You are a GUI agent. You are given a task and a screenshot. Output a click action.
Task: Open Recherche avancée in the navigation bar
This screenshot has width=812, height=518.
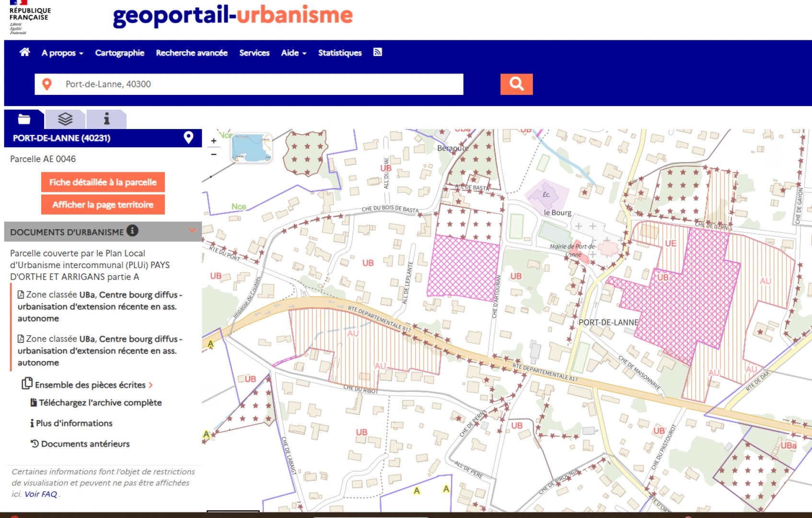191,53
